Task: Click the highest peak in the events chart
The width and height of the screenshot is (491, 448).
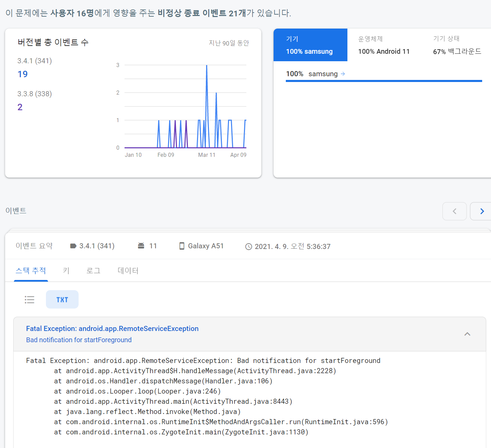Action: pyautogui.click(x=207, y=66)
